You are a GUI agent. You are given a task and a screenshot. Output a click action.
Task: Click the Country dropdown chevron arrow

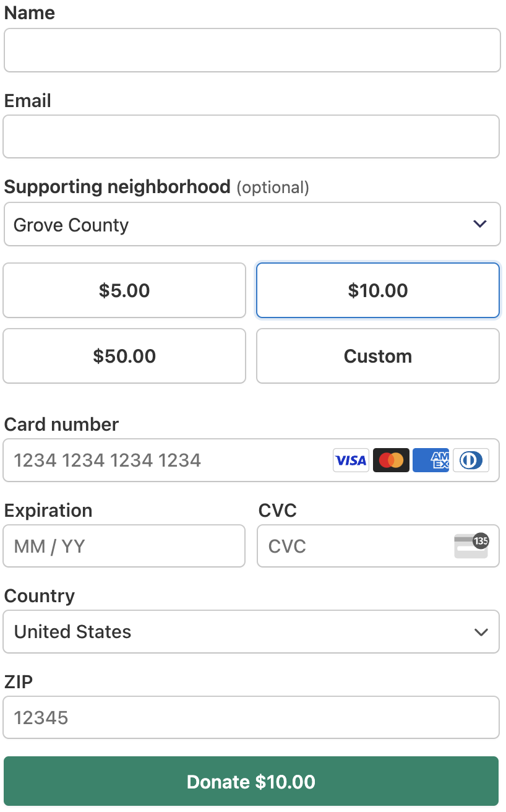coord(481,632)
